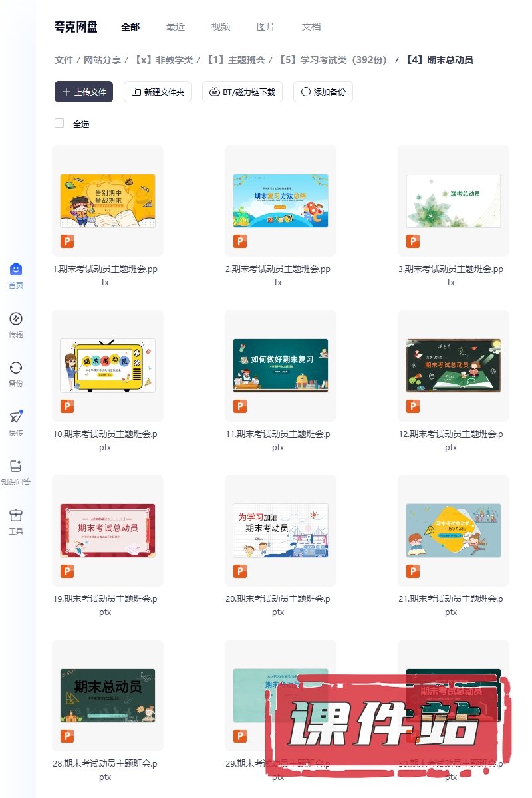Image resolution: width=532 pixels, height=798 pixels.
Task: Open the 知识问答 sidebar icon
Action: pyautogui.click(x=16, y=466)
